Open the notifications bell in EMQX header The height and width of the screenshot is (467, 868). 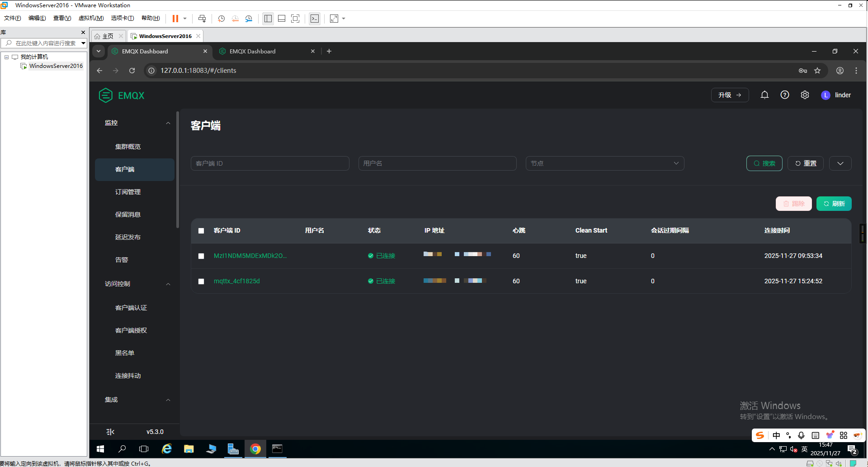[764, 95]
